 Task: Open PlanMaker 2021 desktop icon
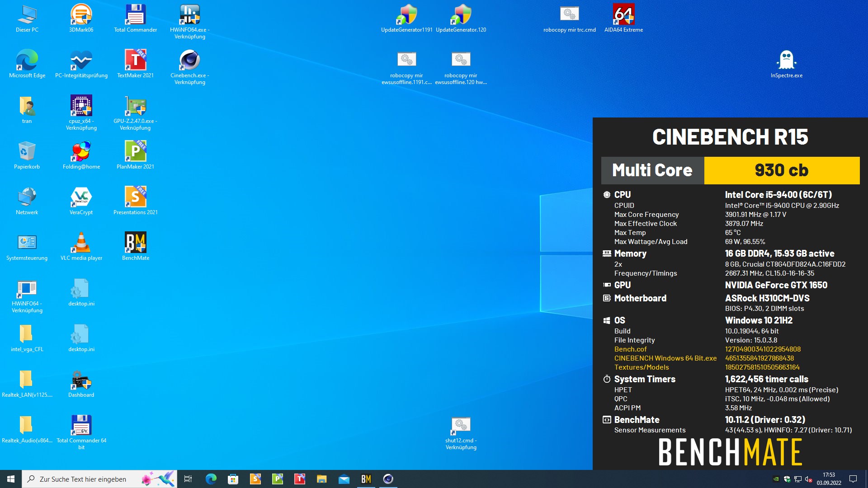[136, 155]
